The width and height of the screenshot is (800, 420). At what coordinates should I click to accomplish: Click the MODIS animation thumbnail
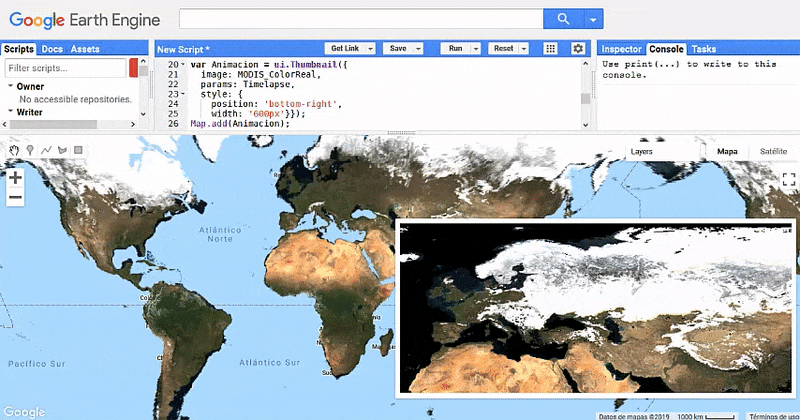(595, 308)
